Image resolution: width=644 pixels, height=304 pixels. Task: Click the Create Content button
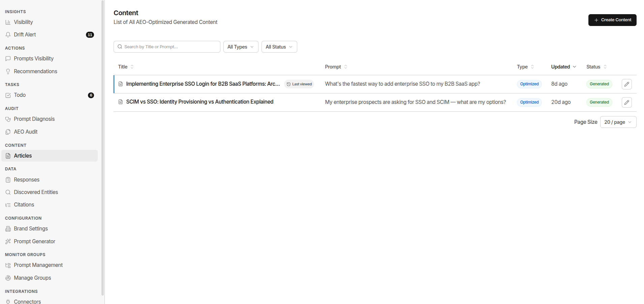(x=612, y=20)
